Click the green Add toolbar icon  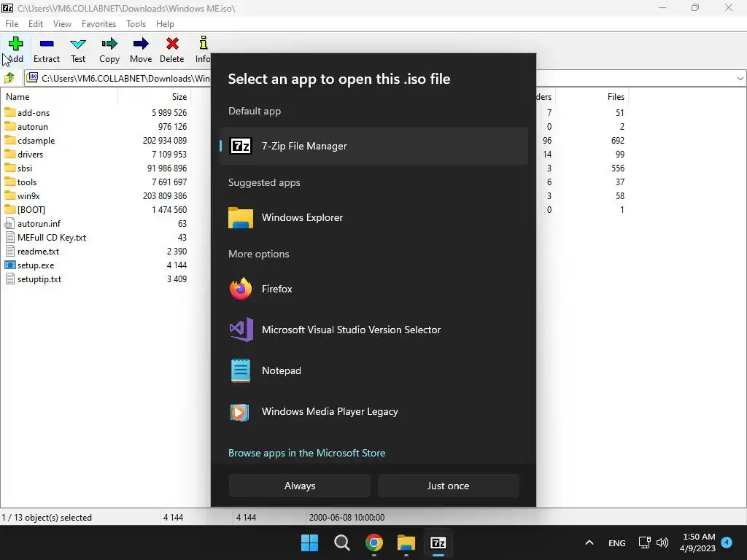tap(15, 43)
